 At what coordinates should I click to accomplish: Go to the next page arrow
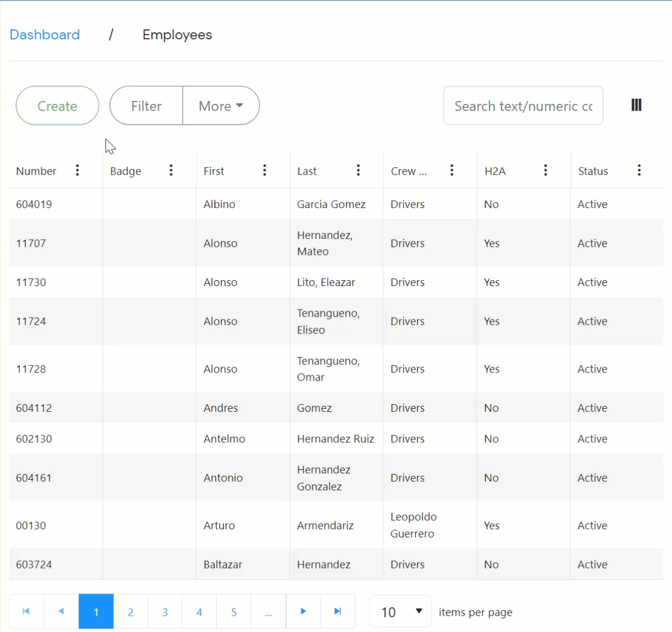pos(303,611)
